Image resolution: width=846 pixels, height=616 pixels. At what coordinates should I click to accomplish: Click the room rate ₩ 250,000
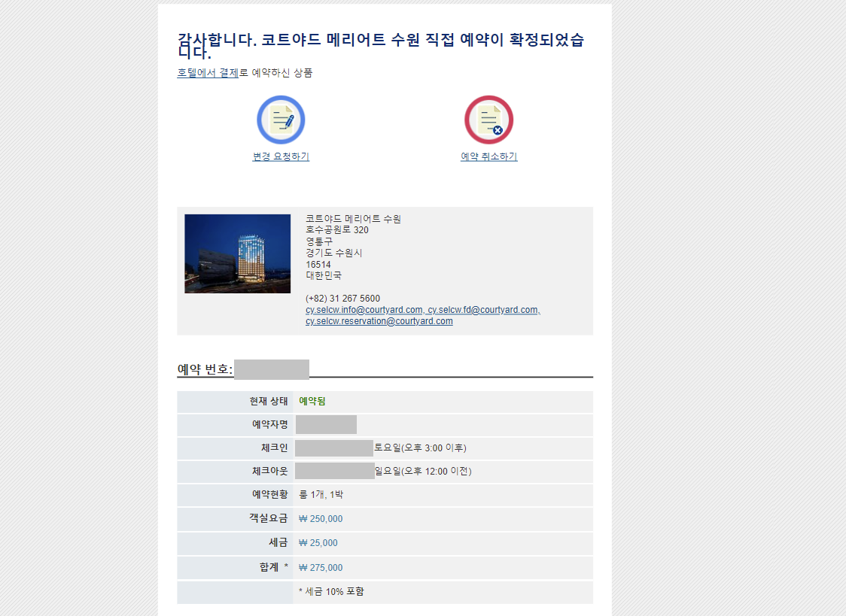click(x=321, y=518)
